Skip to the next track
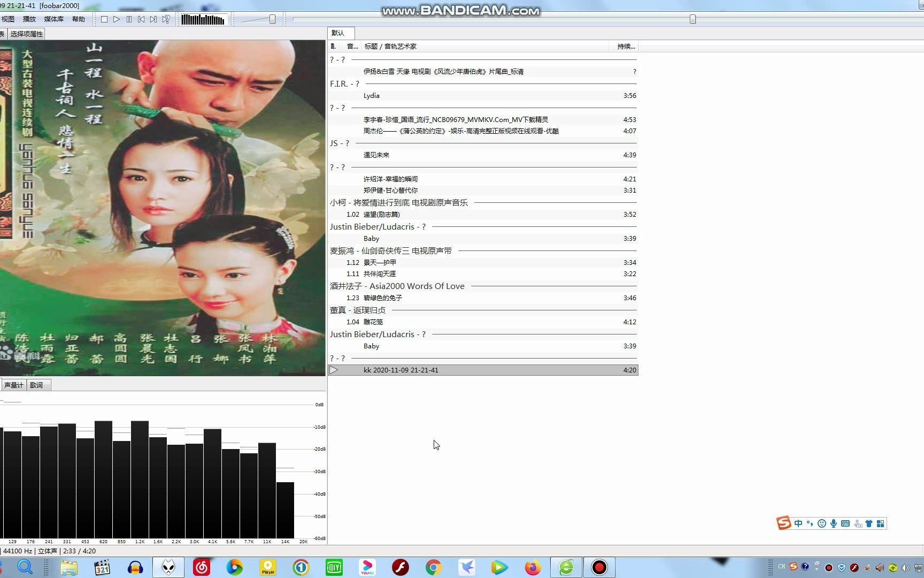This screenshot has width=924, height=578. click(x=153, y=19)
